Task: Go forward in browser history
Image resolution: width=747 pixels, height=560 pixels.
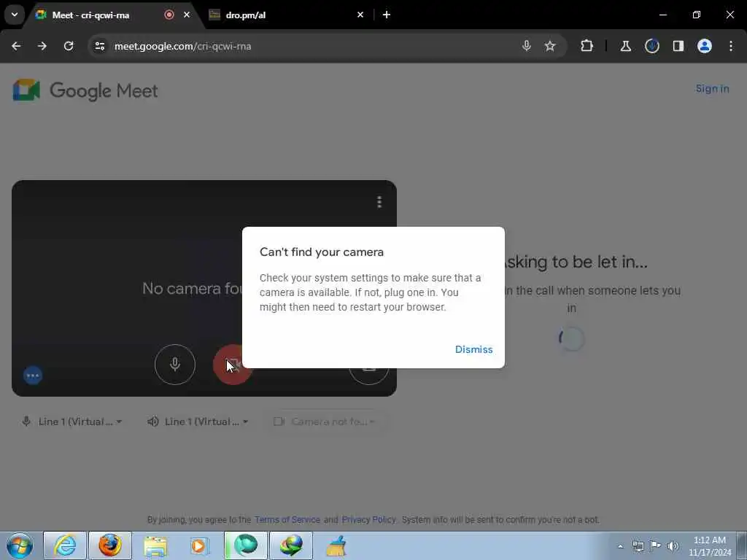Action: [42, 46]
